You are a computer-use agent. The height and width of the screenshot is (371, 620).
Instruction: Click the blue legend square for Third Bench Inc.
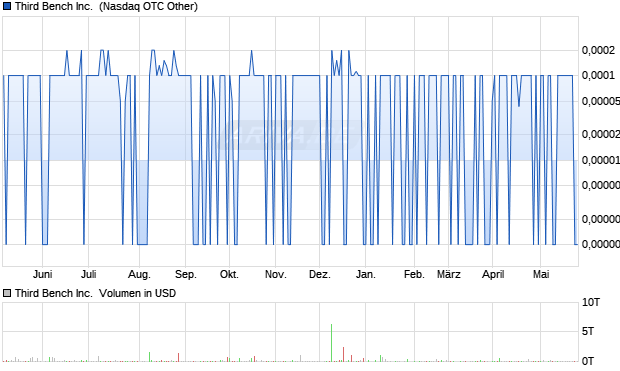coord(7,6)
